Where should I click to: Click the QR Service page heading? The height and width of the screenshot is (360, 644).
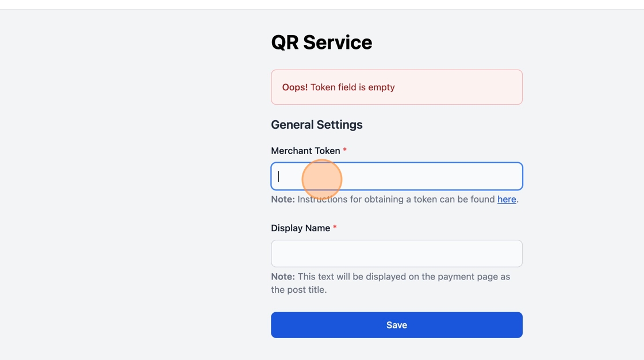tap(321, 43)
